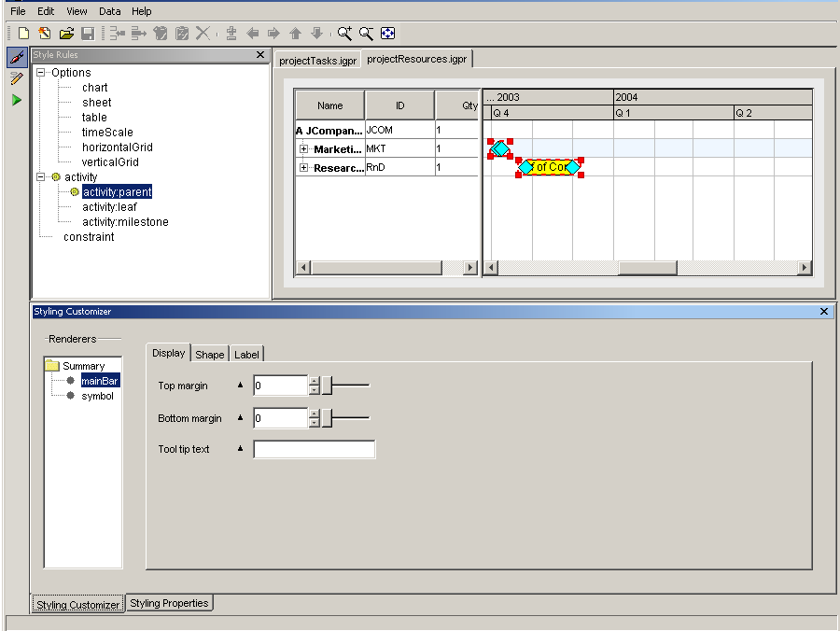Select activity:milestone in the Style Rules tree
Viewport: 840px width, 631px height.
(125, 222)
